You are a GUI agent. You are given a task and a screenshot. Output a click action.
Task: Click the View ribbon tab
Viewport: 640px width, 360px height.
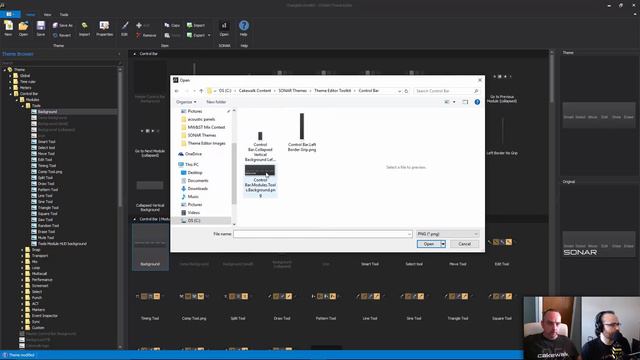47,15
